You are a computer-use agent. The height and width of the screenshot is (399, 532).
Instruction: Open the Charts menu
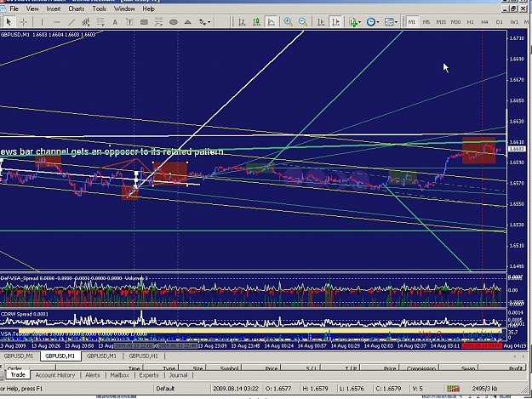(77, 9)
